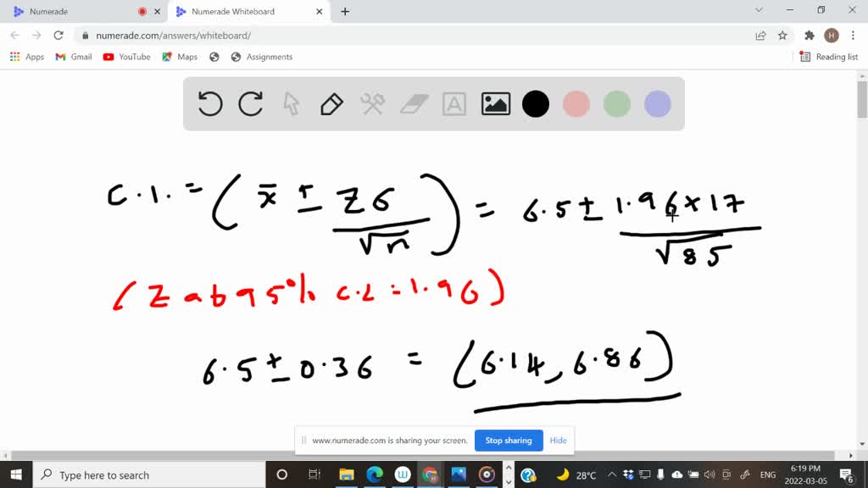
Task: Open the 28°C weather widget
Action: click(x=576, y=474)
